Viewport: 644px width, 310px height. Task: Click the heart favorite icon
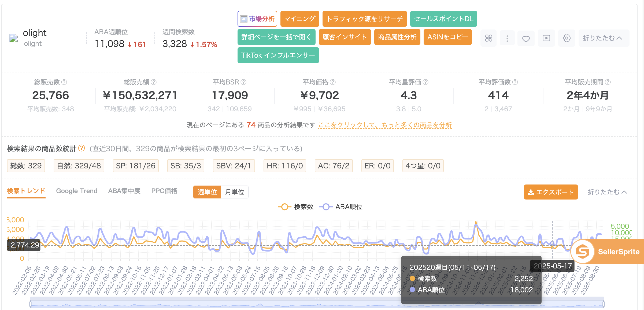click(x=526, y=39)
